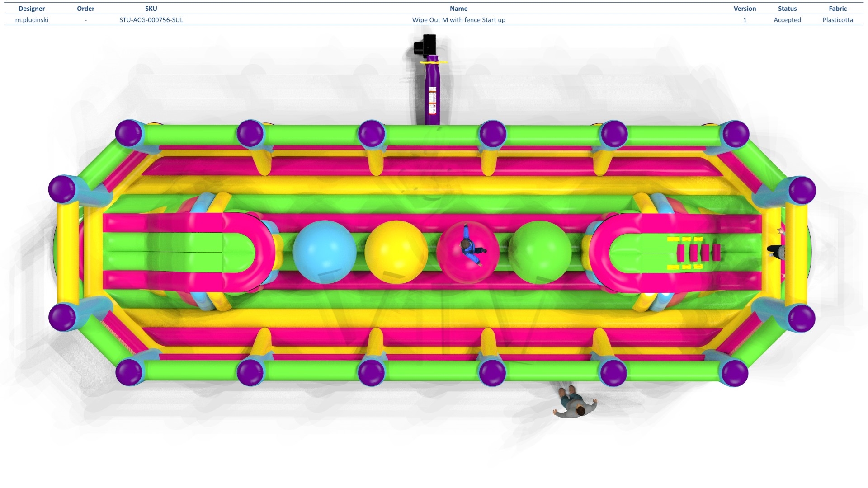Image resolution: width=868 pixels, height=488 pixels.
Task: Select the name Wipe Out M with fence Start up
Action: (458, 20)
